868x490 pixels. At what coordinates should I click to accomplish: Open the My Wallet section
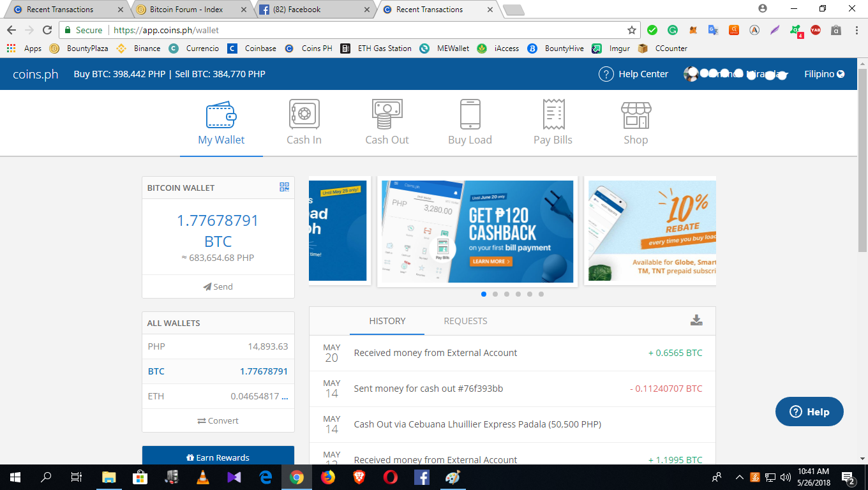(x=221, y=123)
